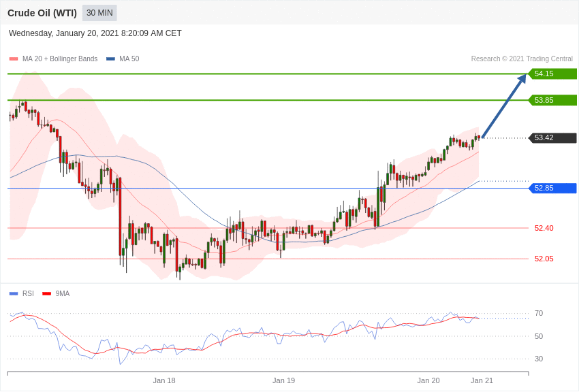Image resolution: width=579 pixels, height=392 pixels.
Task: Click the 9MA red legend swatch
Action: pos(47,293)
